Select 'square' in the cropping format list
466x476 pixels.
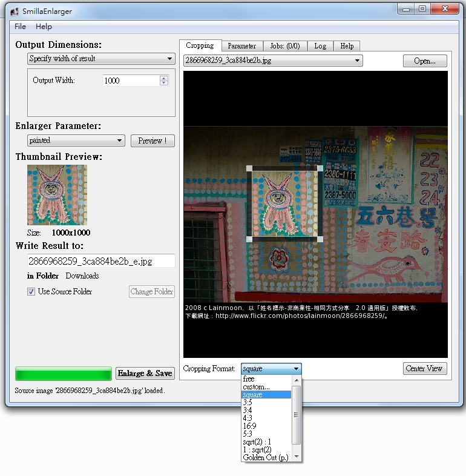266,395
